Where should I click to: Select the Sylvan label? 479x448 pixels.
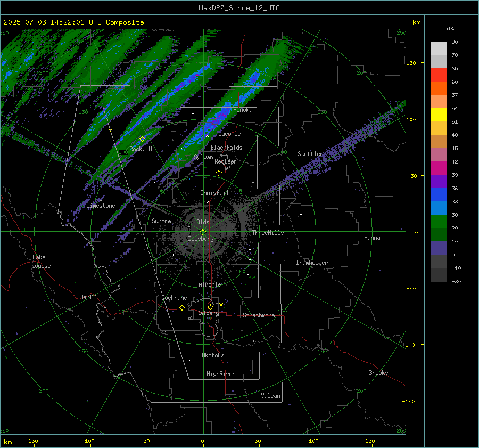[203, 157]
